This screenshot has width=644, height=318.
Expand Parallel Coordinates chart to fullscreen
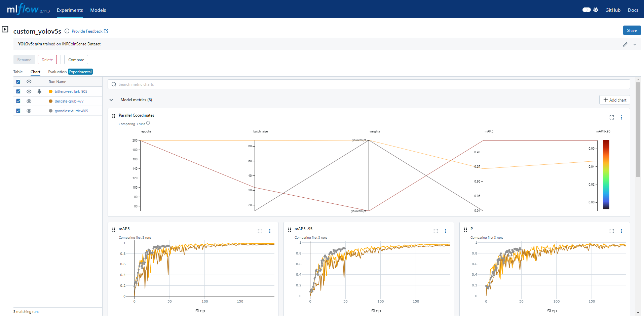pyautogui.click(x=612, y=117)
